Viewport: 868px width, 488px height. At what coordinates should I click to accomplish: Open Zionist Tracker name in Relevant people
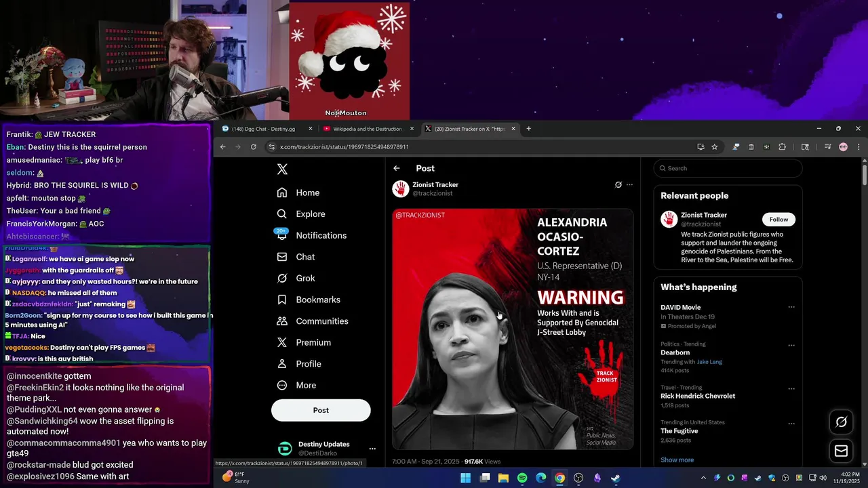(x=704, y=215)
